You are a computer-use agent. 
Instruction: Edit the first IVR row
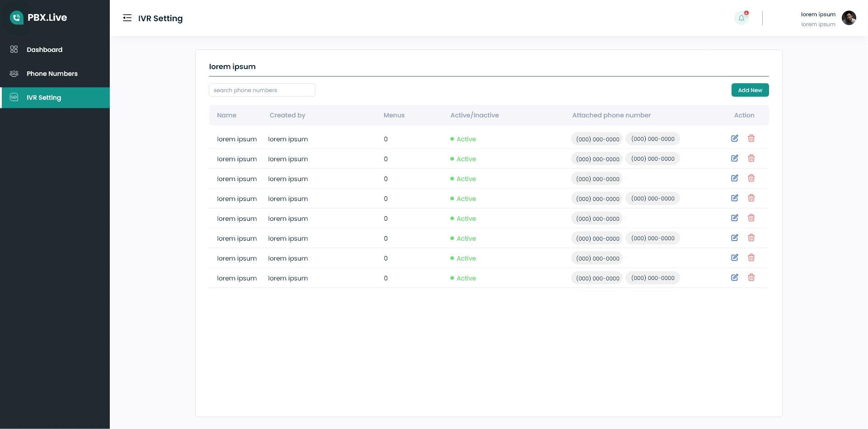(x=735, y=139)
